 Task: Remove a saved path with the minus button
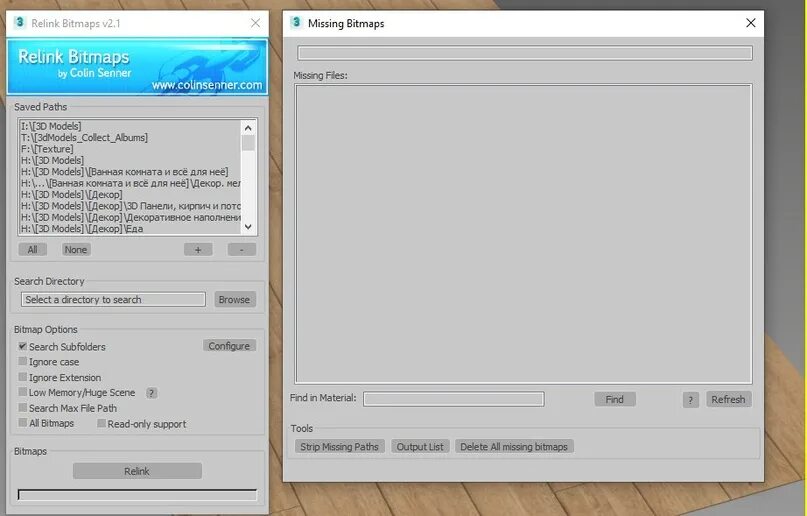[x=241, y=250]
